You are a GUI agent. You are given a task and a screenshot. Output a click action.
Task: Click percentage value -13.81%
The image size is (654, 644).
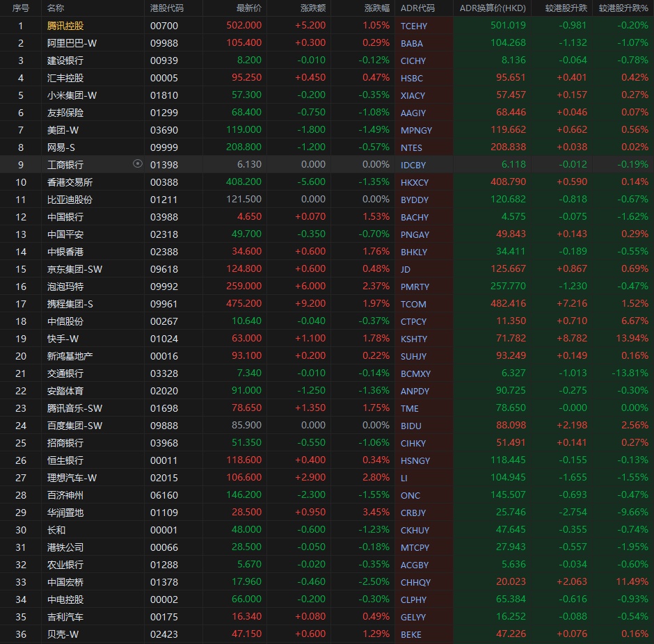pyautogui.click(x=630, y=373)
